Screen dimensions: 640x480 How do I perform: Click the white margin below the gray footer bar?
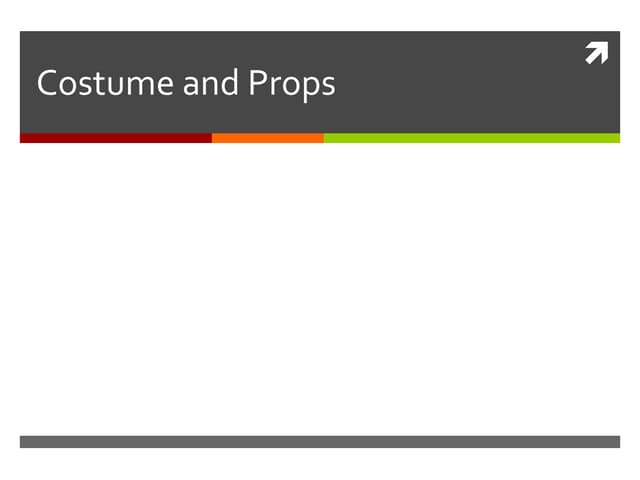320,464
